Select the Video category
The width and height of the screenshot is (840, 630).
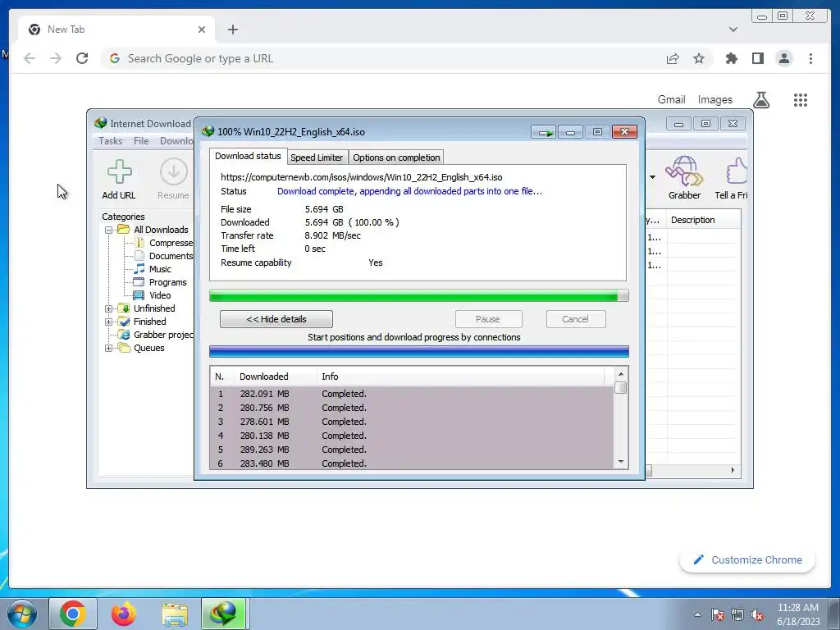[x=152, y=295]
